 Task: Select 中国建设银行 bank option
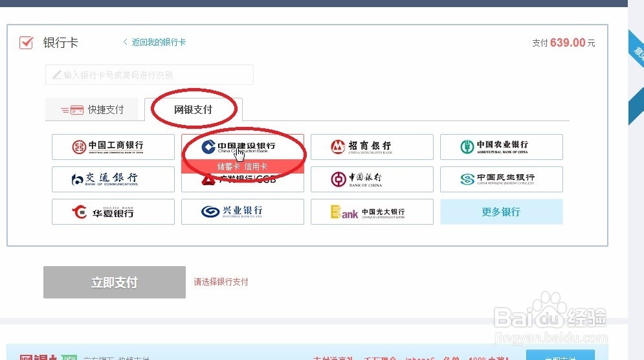(x=243, y=147)
